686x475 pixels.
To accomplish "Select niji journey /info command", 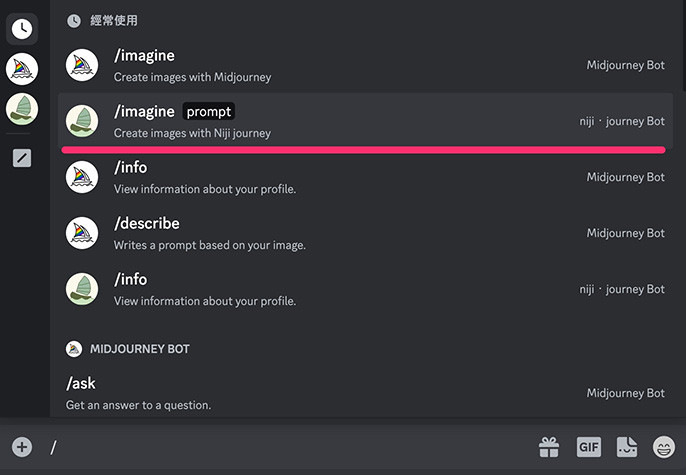I will 365,289.
